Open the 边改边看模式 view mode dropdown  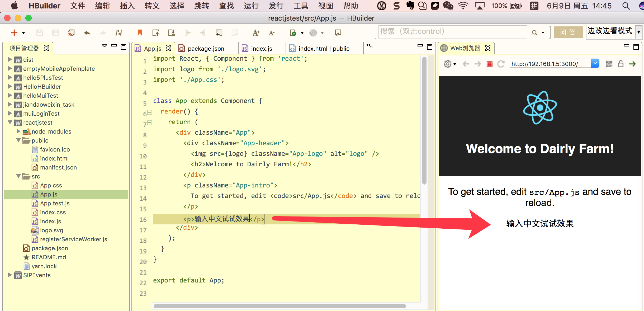coord(639,32)
